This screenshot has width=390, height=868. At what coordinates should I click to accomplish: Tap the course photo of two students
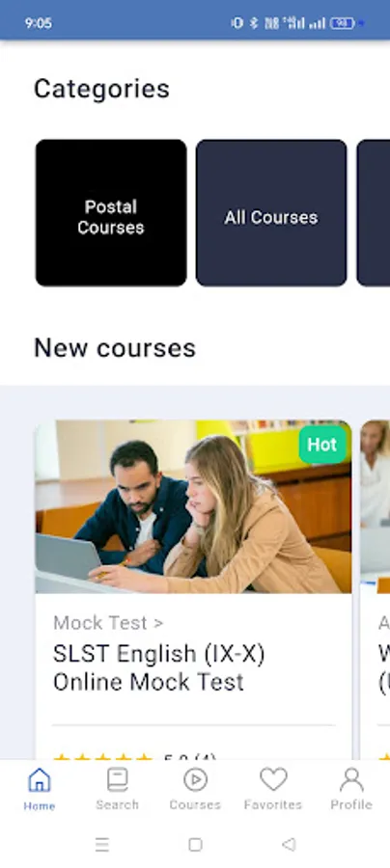(x=193, y=506)
